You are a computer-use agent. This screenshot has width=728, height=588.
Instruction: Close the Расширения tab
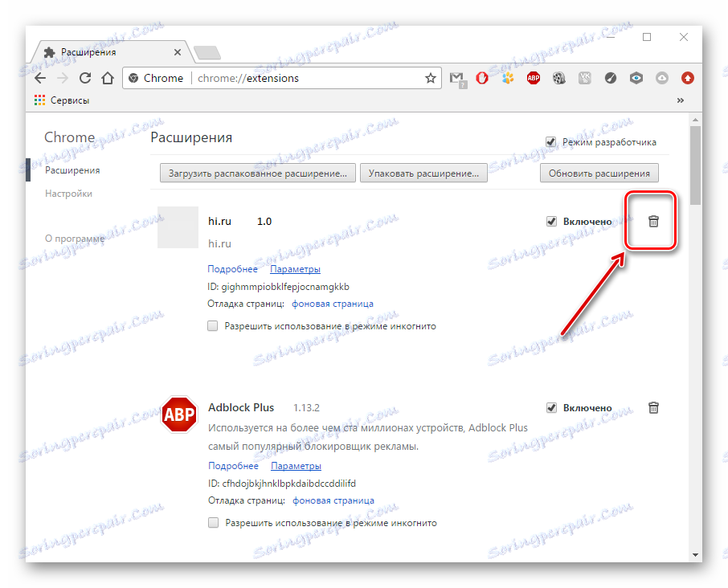point(178,52)
